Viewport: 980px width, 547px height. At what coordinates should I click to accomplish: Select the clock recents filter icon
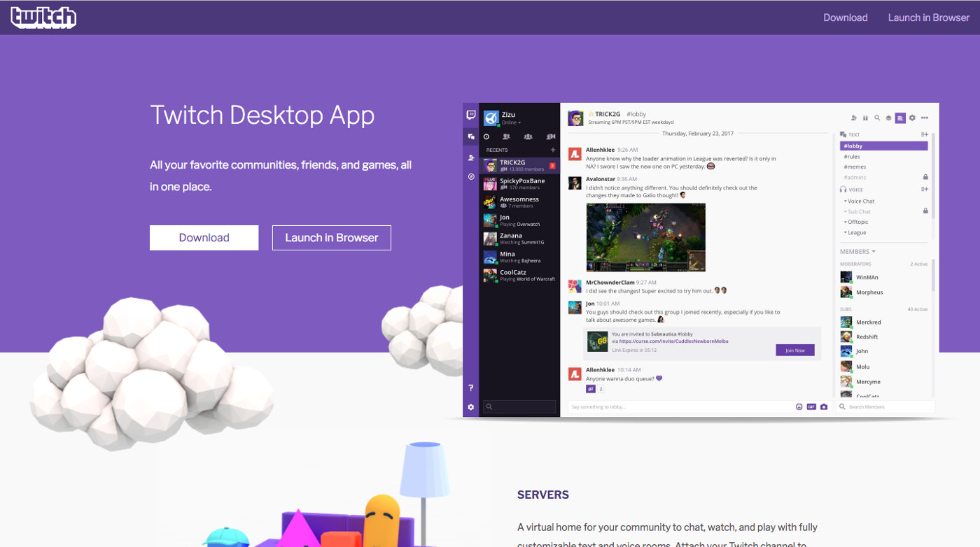(x=486, y=136)
